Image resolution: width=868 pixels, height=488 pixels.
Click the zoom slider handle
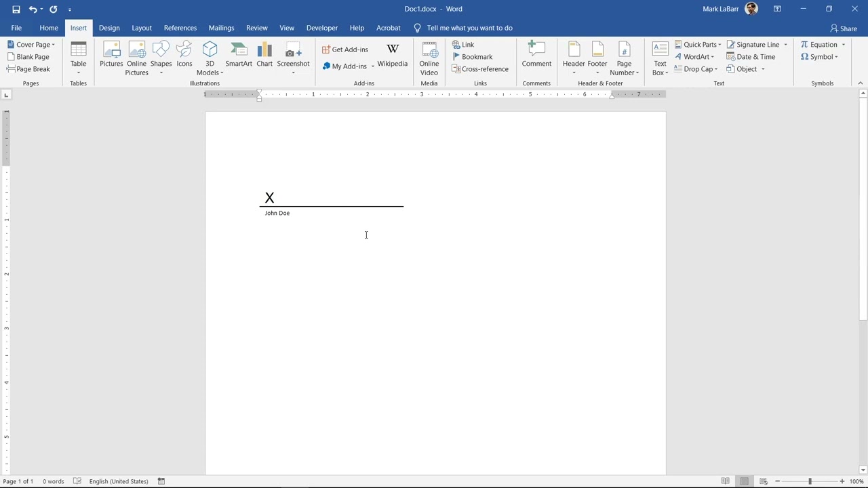810,481
